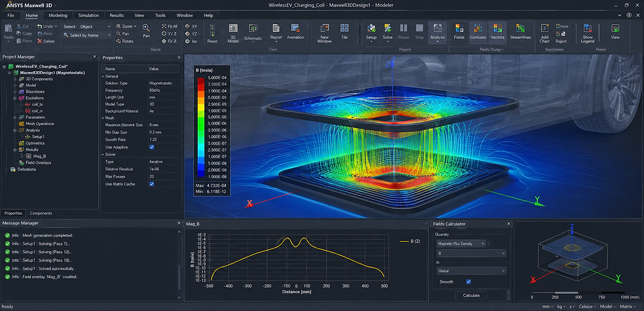Click the View icon in the ribbon
The image size is (644, 311).
[615, 28]
